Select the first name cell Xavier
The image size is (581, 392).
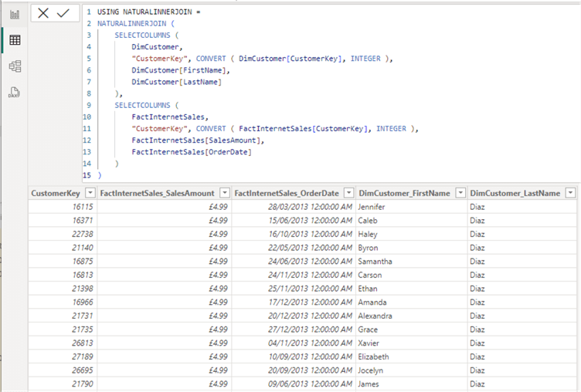[x=411, y=343]
